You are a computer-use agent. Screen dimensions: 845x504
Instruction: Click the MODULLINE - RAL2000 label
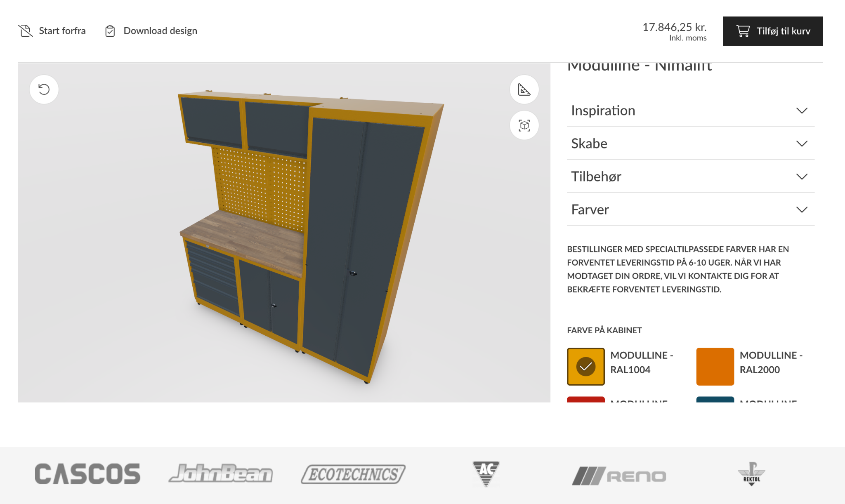click(x=771, y=363)
